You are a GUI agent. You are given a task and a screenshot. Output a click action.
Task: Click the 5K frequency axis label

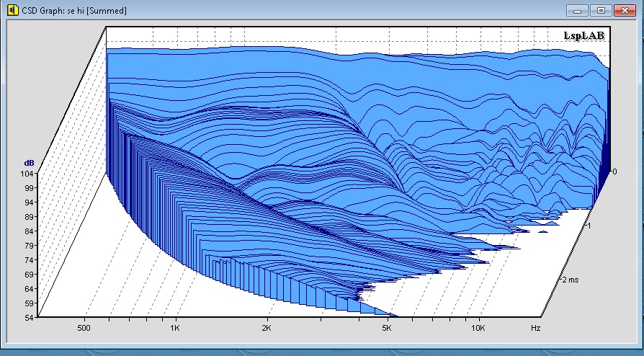387,328
